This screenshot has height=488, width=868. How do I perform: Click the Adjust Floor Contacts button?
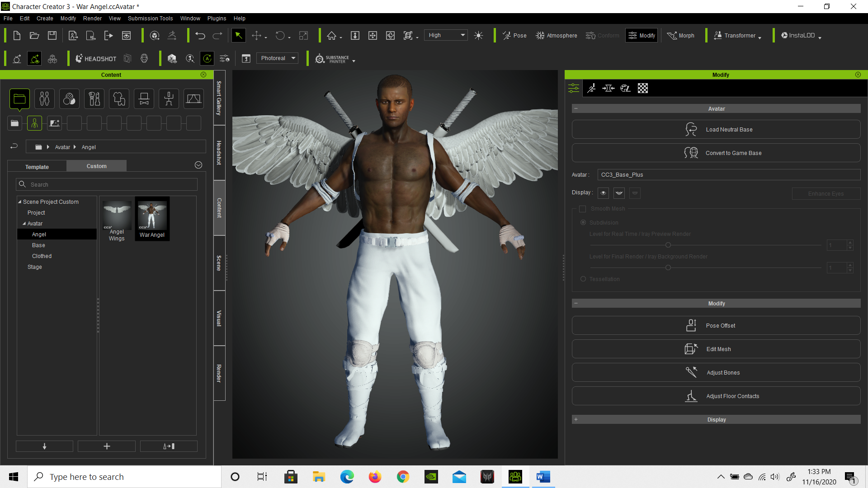tap(716, 396)
